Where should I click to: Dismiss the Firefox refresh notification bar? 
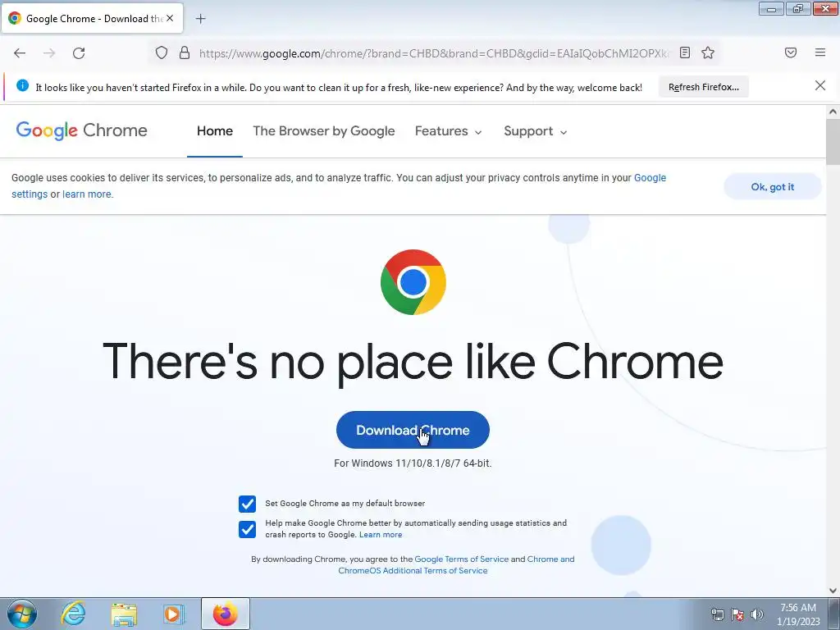coord(820,85)
